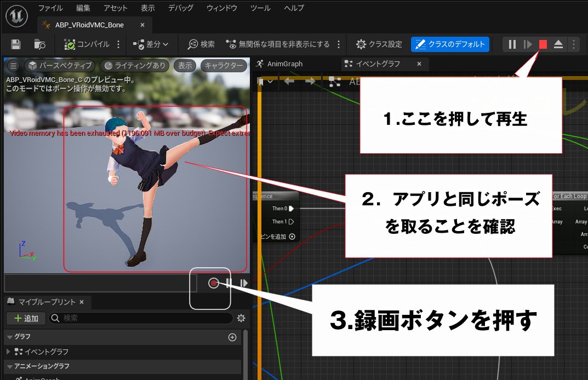Open クラスのデフォルト class defaults
Image resolution: width=588 pixels, height=380 pixels.
[450, 44]
